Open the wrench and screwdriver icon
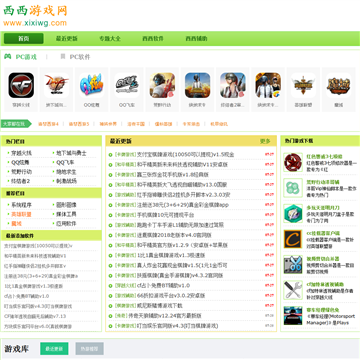 tap(293, 290)
